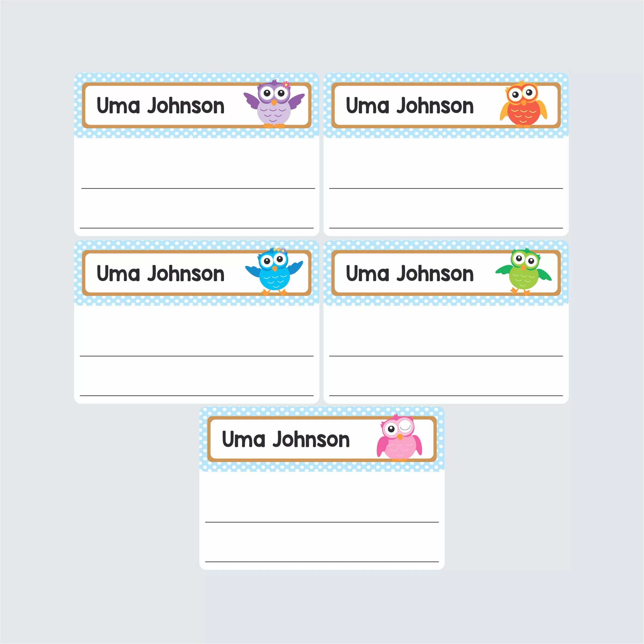Click the red-orange owl illustration

(523, 104)
